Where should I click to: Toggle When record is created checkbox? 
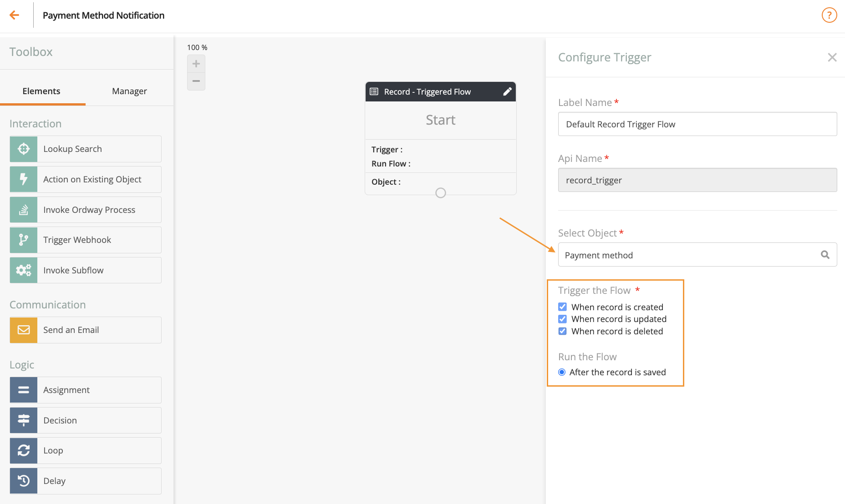point(563,307)
